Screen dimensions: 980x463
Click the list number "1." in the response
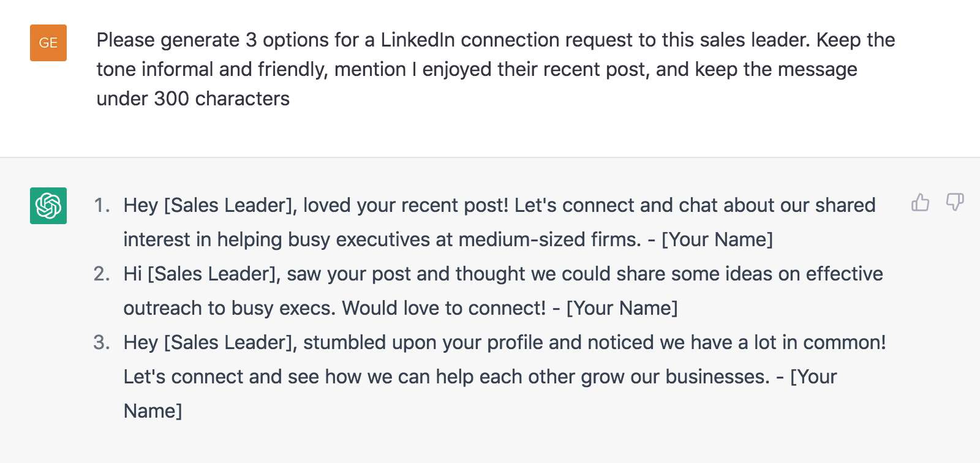(102, 205)
